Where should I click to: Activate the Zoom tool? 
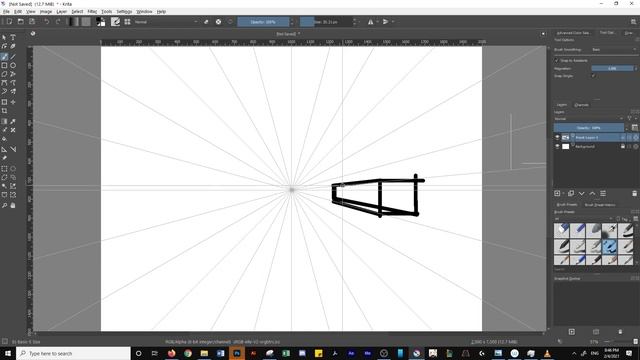click(4, 205)
